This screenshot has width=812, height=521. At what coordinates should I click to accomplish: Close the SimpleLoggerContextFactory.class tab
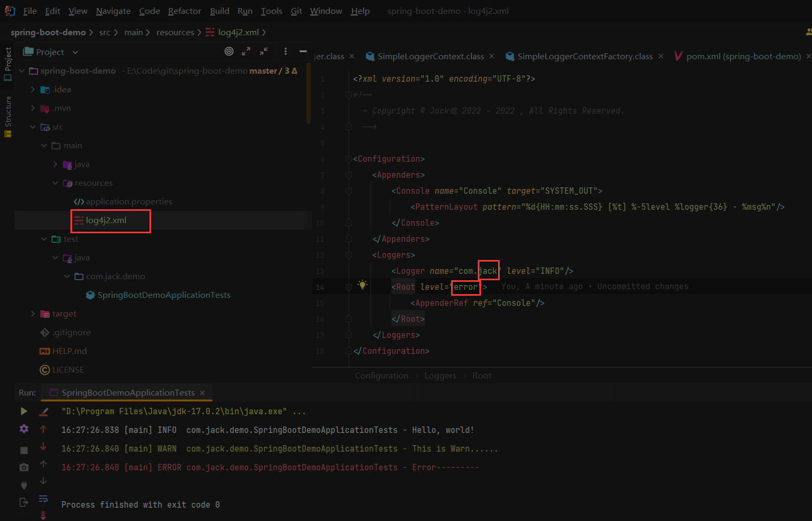click(661, 56)
